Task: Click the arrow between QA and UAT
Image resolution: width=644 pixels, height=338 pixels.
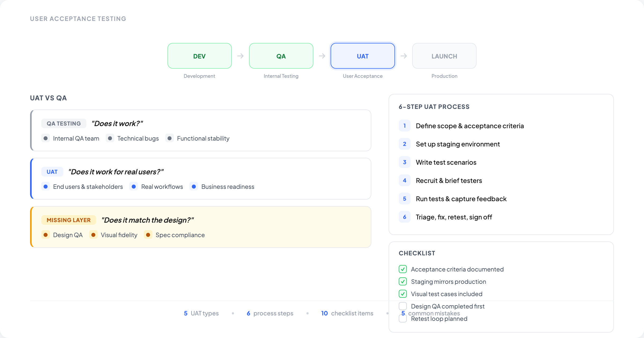Action: [322, 56]
